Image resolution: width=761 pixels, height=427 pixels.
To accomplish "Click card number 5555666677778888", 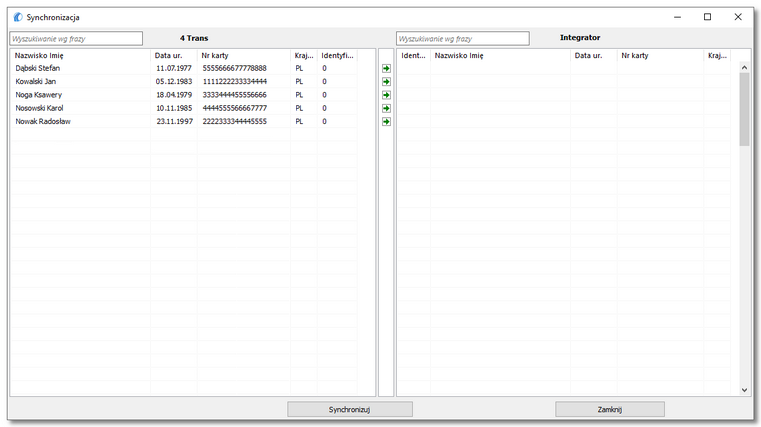I will tap(234, 68).
